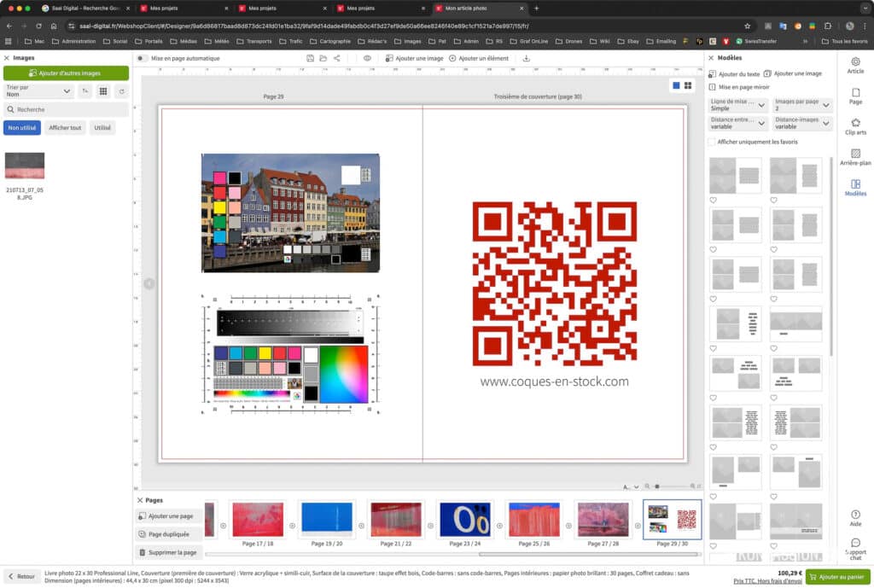The image size is (874, 588).
Task: Select image 210713_07_058.JPG thumbnail
Action: 25,166
